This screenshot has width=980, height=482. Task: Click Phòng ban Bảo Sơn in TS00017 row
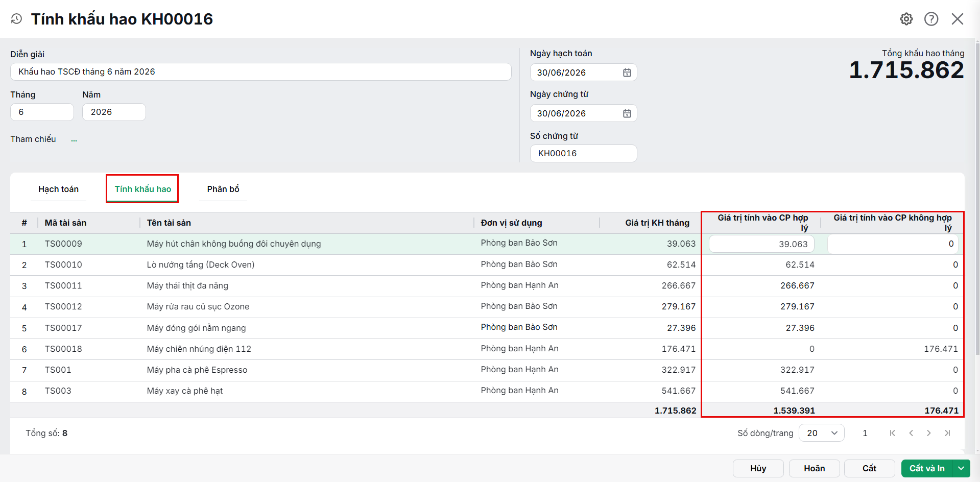click(519, 327)
